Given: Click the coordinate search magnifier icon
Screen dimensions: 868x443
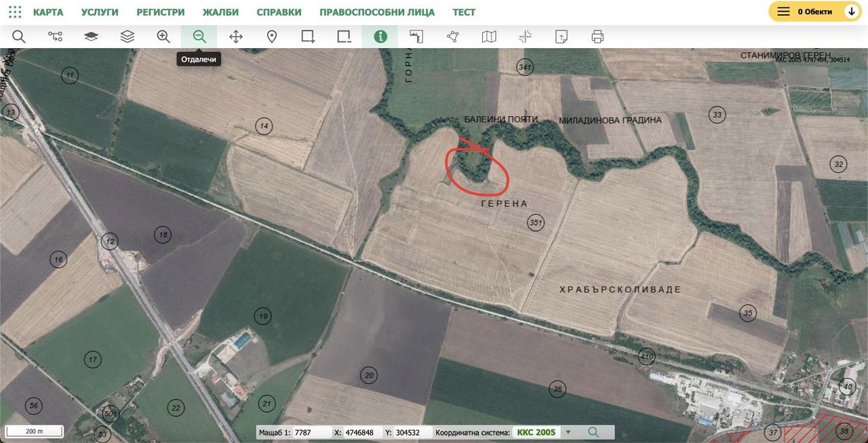Looking at the screenshot, I should point(593,432).
